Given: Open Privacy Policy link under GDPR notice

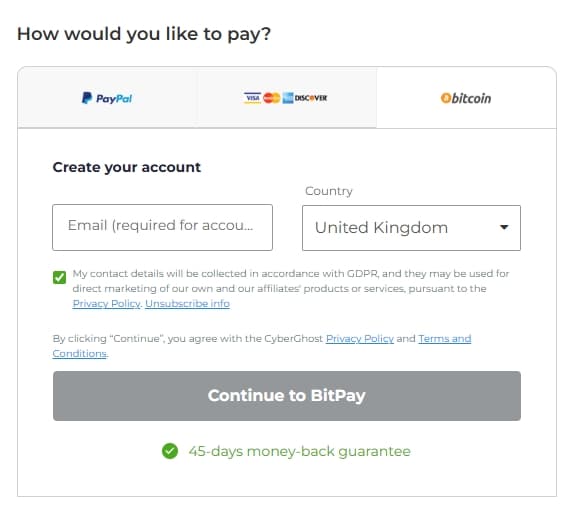Looking at the screenshot, I should pos(106,304).
